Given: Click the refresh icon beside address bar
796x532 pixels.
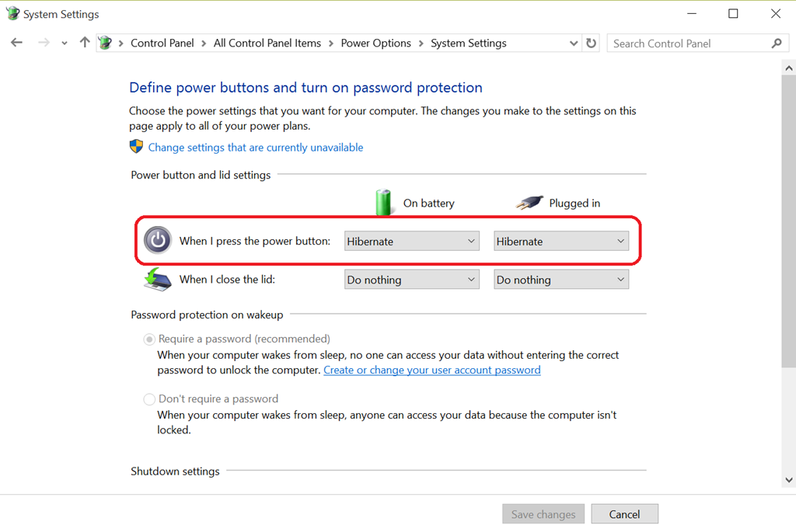Looking at the screenshot, I should click(592, 43).
